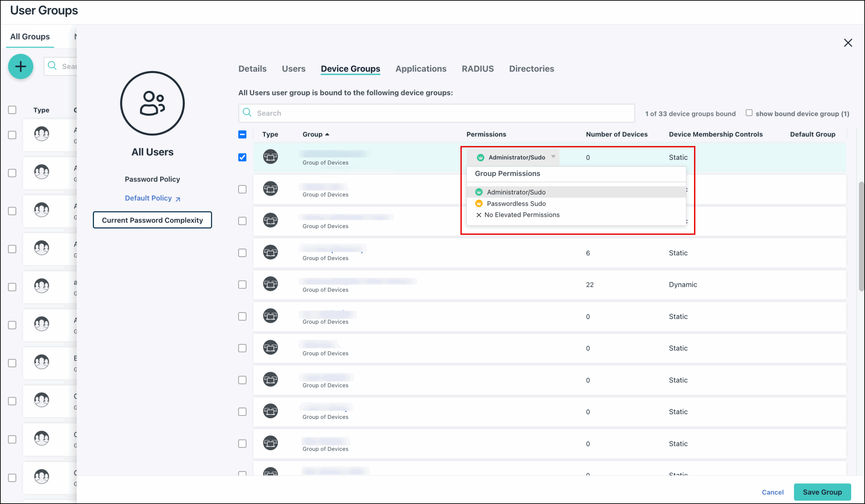Click the external link arrow beside Default Policy
The width and height of the screenshot is (865, 504).
pos(178,199)
